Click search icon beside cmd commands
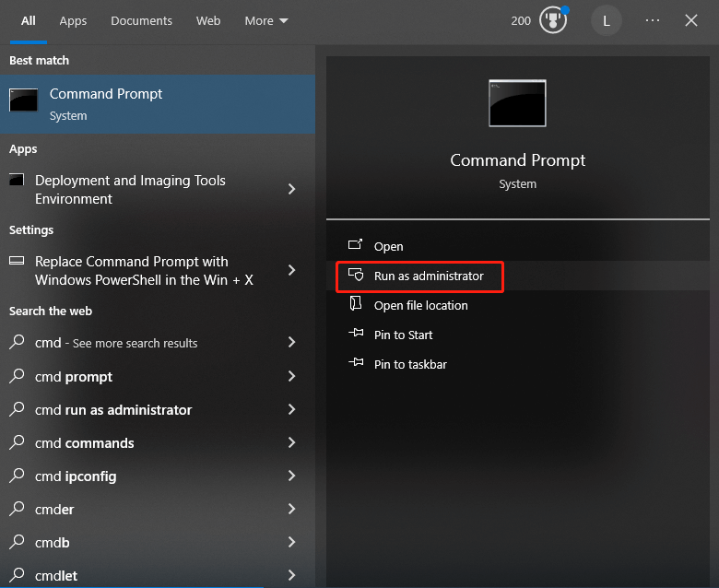 17,442
